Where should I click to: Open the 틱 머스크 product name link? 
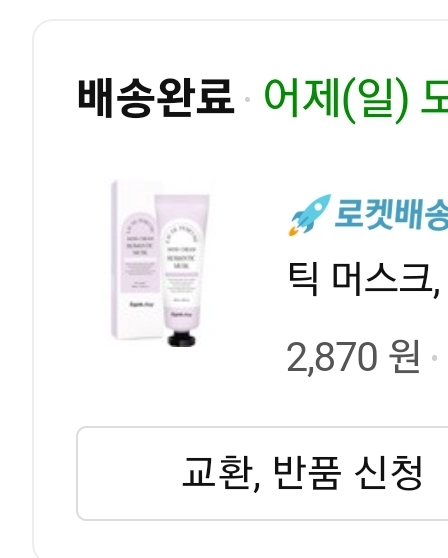pos(364,279)
